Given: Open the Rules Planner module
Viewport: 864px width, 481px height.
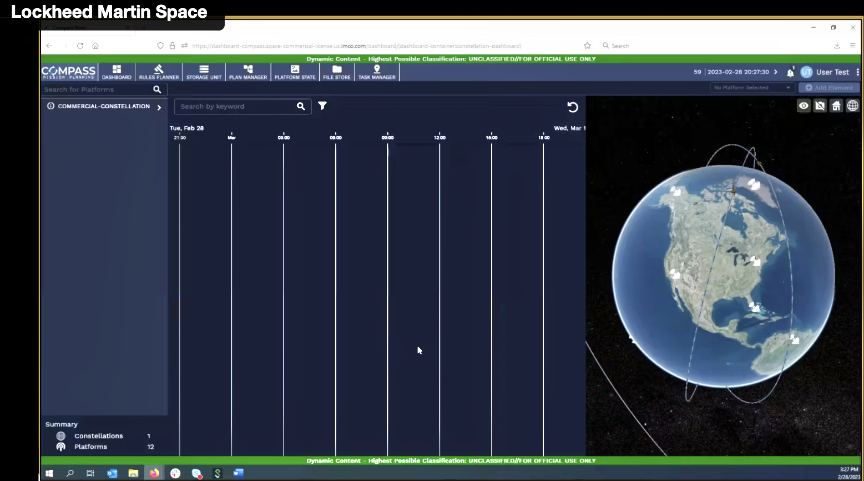Looking at the screenshot, I should click(159, 72).
